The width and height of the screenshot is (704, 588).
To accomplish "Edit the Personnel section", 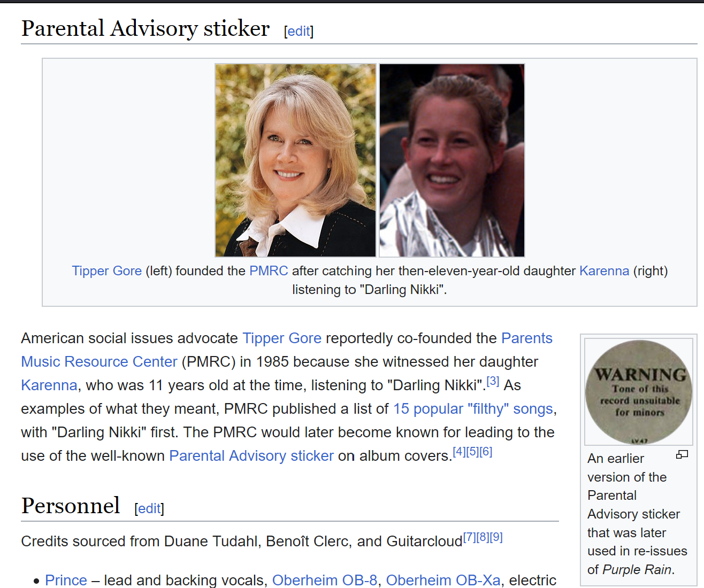I will coord(149,508).
